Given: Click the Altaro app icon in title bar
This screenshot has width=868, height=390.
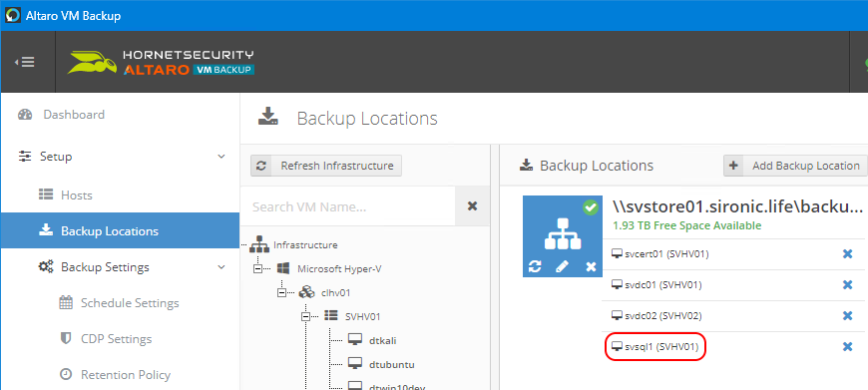Looking at the screenshot, I should (x=13, y=15).
